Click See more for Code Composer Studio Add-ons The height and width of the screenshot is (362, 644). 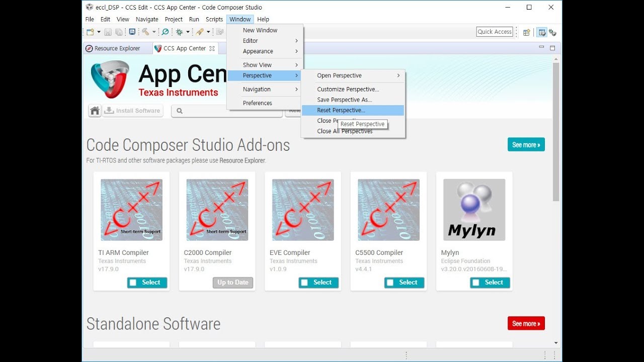click(526, 145)
